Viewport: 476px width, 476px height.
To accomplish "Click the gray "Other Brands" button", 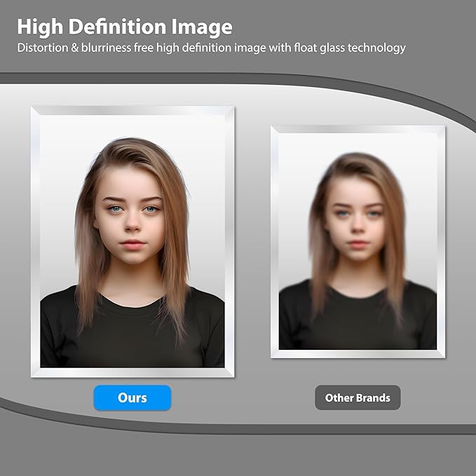I will (358, 397).
